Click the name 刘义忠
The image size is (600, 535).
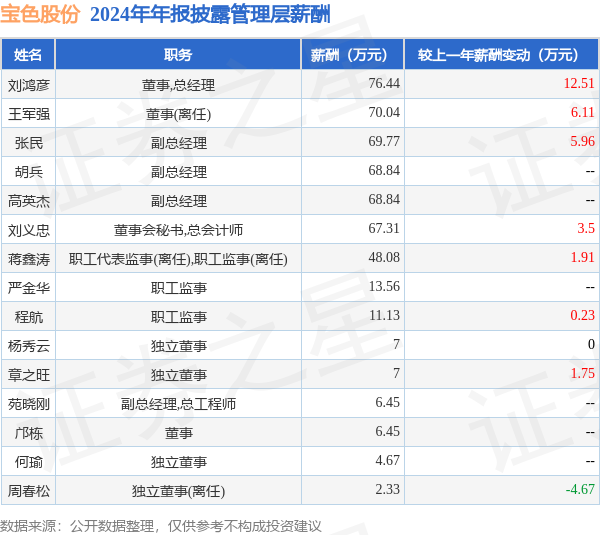[x=29, y=230]
